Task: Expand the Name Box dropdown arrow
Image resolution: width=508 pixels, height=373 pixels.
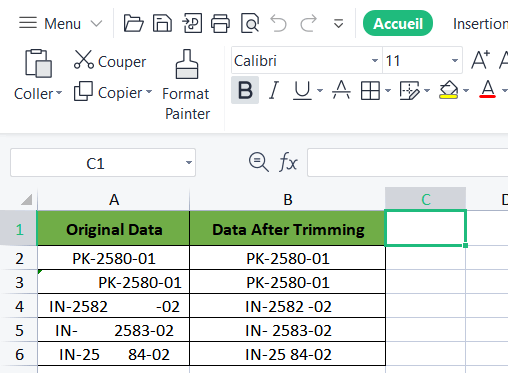Action: click(x=189, y=163)
